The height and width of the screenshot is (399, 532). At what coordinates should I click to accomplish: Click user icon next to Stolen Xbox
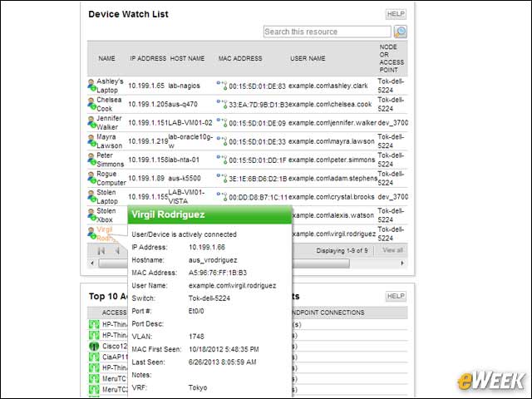(91, 214)
